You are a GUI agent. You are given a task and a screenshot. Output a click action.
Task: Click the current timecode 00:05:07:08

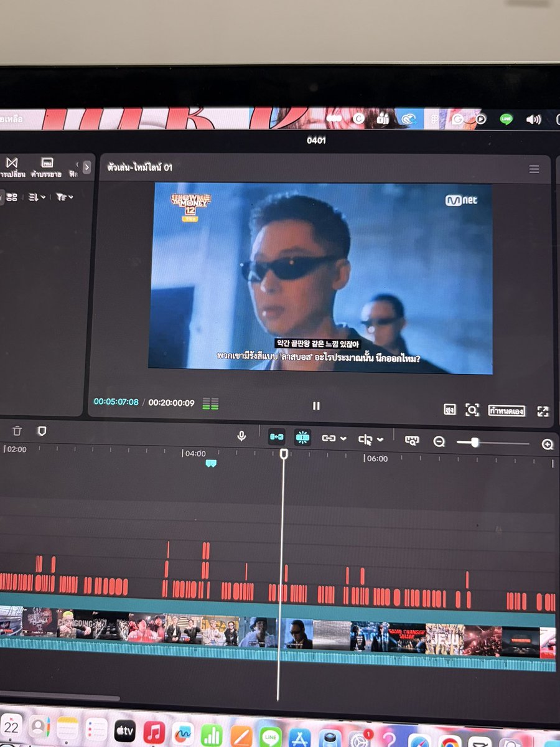point(116,402)
